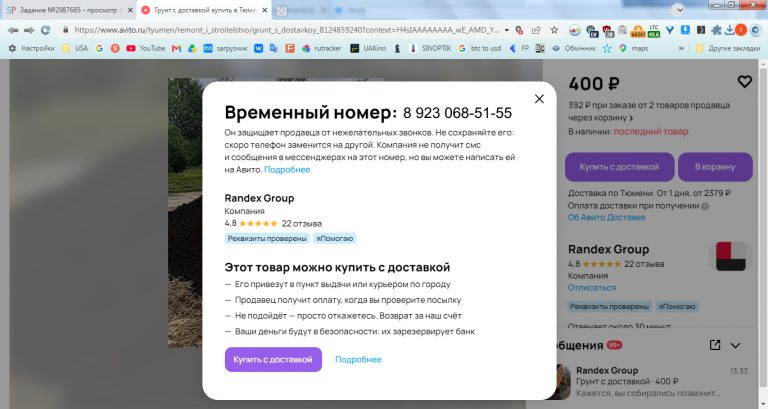Click the address bar URL field
The width and height of the screenshot is (768, 409).
pyautogui.click(x=287, y=30)
